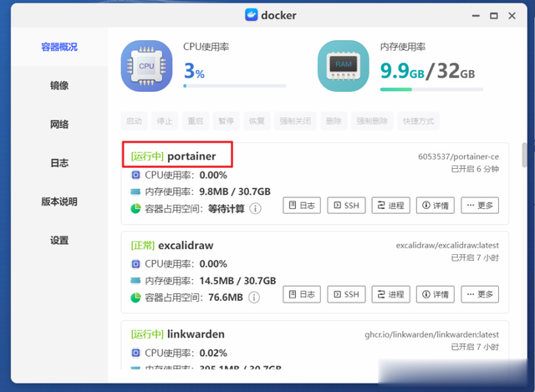Click portainer uptime 已开启 6 分钟
Viewport: 535px width, 392px height.
(x=475, y=169)
